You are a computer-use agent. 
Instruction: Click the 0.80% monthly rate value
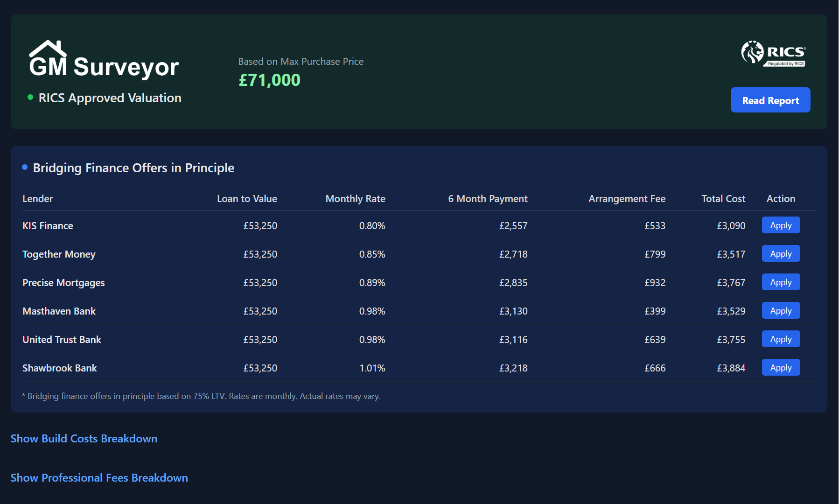(372, 226)
